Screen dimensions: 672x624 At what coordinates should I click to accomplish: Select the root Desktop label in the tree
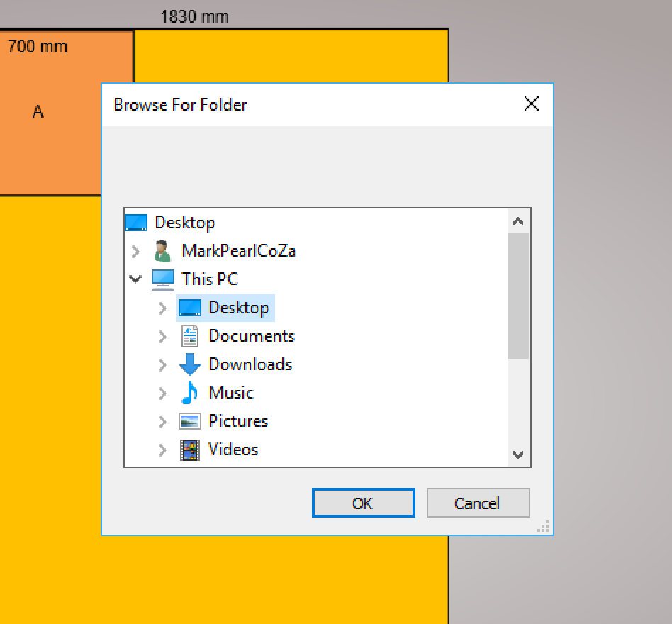point(185,223)
